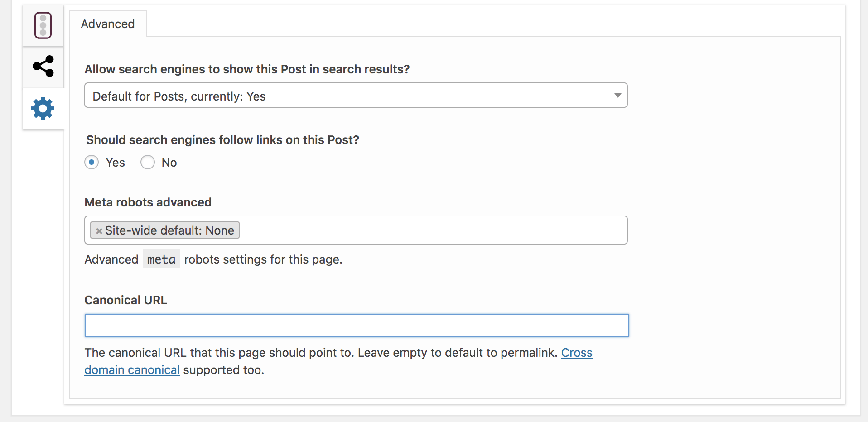Select the 'Site-wide default: None' tag text

[x=169, y=230]
